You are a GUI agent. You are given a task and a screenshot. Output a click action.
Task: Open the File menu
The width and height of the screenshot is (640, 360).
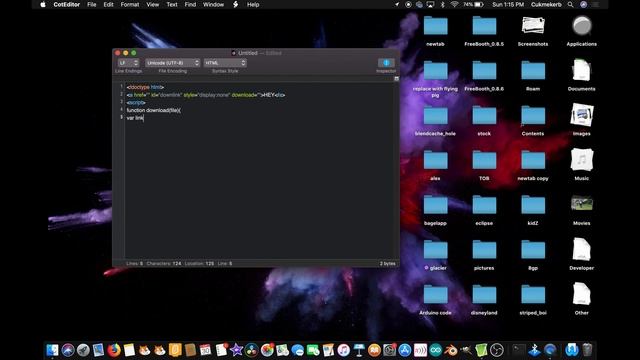(x=92, y=4)
